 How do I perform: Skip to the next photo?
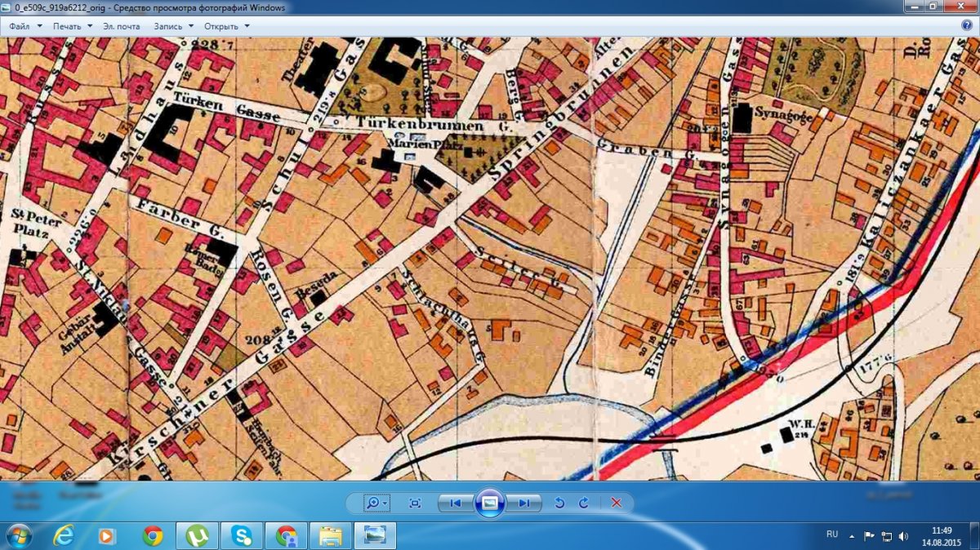[x=523, y=503]
